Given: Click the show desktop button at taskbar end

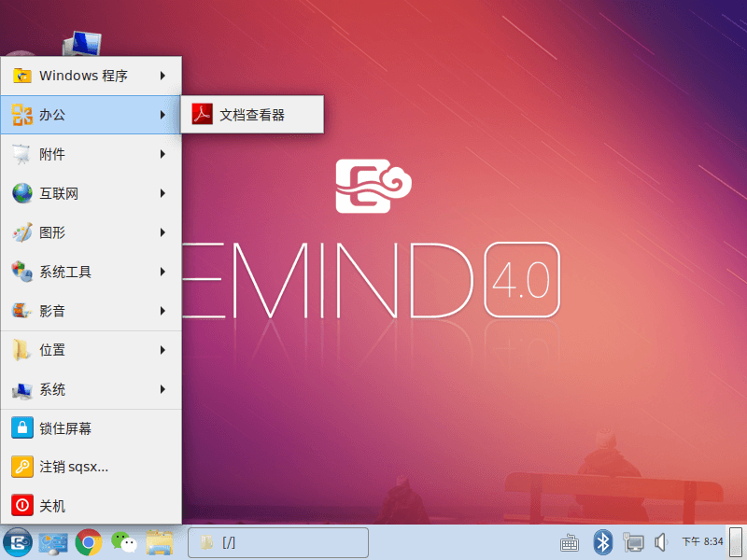Looking at the screenshot, I should (736, 542).
